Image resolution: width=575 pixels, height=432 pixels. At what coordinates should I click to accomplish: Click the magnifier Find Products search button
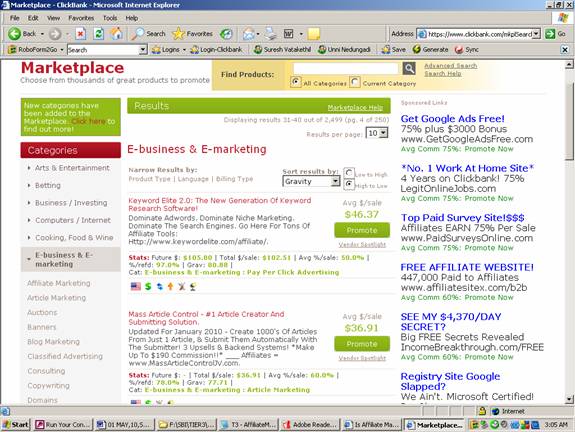click(409, 68)
